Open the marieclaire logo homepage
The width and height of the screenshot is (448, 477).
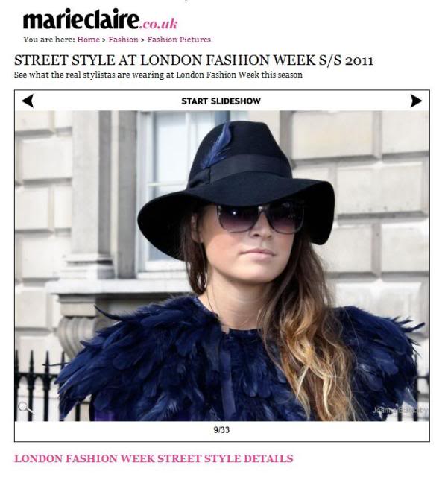click(81, 20)
